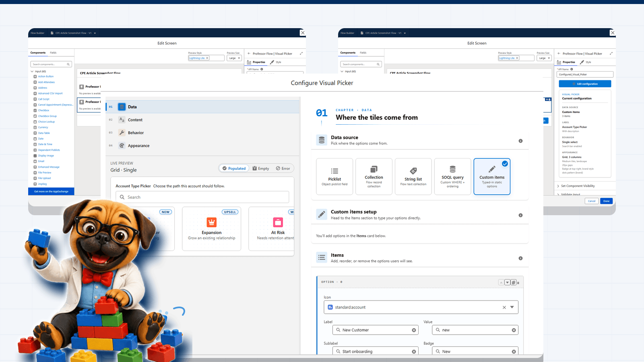Click the Content step typography icon
The image size is (644, 362).
click(x=122, y=119)
